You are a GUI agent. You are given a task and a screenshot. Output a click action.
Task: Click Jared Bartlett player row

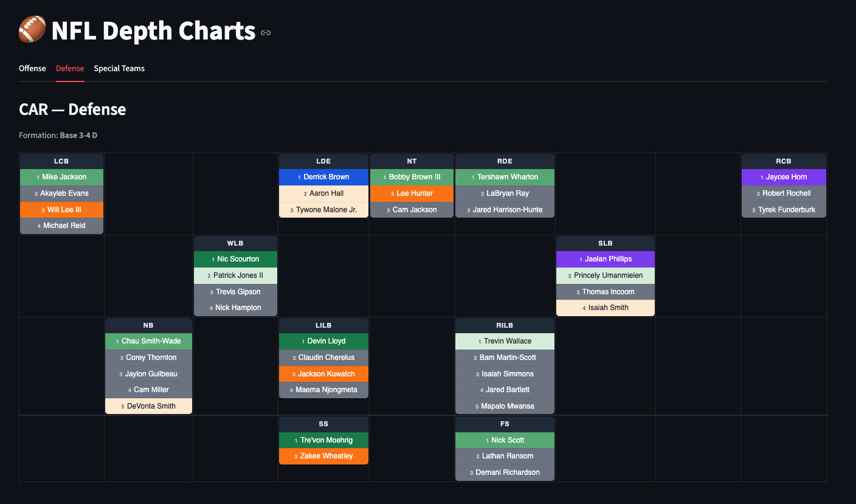click(505, 390)
